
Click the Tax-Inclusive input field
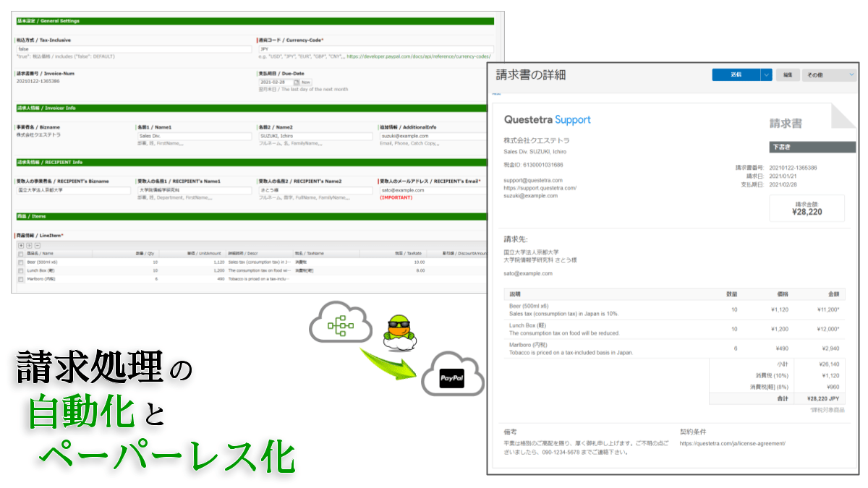[135, 49]
